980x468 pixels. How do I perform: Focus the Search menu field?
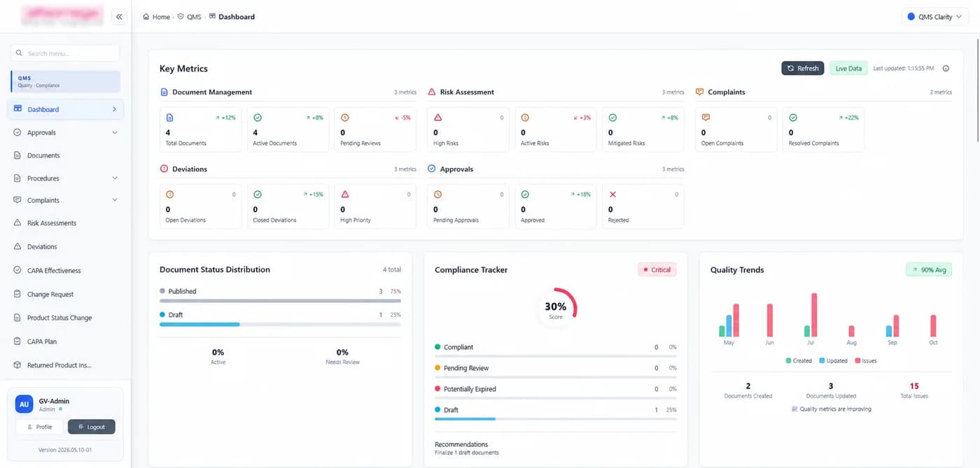(x=65, y=53)
